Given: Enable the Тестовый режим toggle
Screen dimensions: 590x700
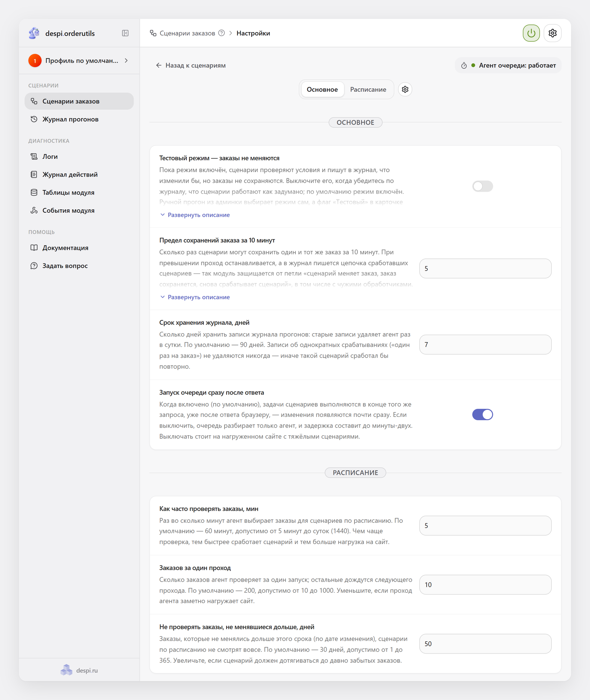Looking at the screenshot, I should click(482, 186).
